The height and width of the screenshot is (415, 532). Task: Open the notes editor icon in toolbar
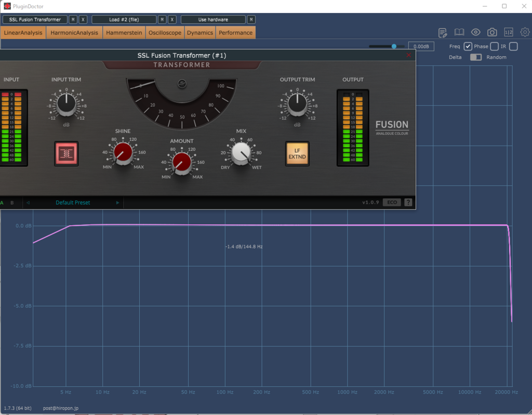(443, 33)
